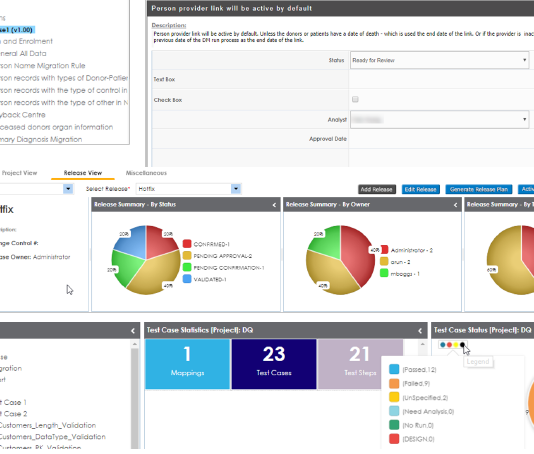Collapse the lower-left test case list panel
This screenshot has width=534, height=454.
pos(133,331)
